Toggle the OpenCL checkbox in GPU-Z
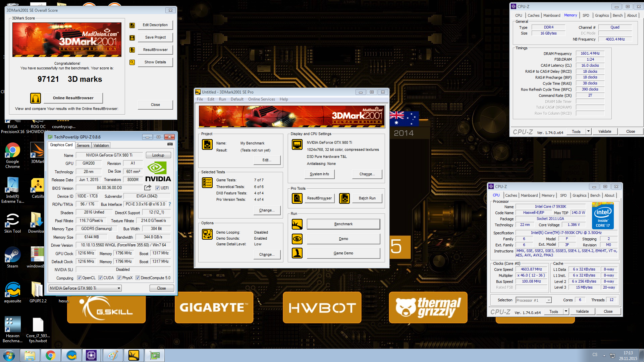This screenshot has height=362, width=644. coord(79,278)
